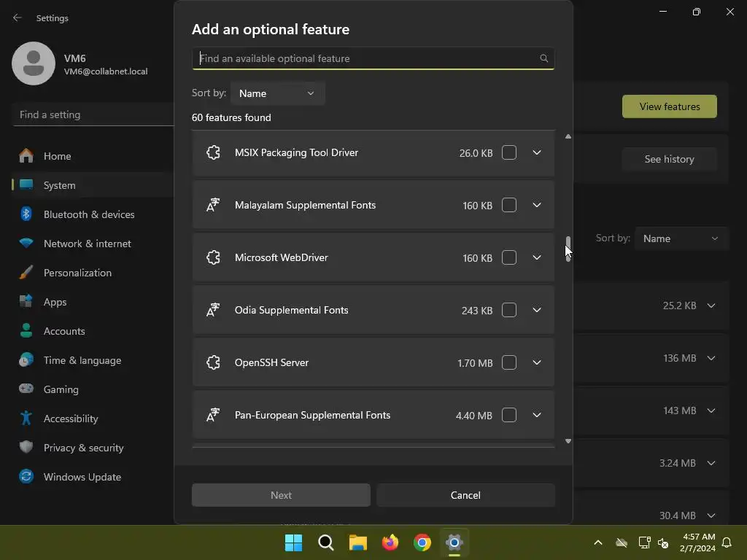The width and height of the screenshot is (747, 560).
Task: Open Google Chrome from the taskbar
Action: 422,542
